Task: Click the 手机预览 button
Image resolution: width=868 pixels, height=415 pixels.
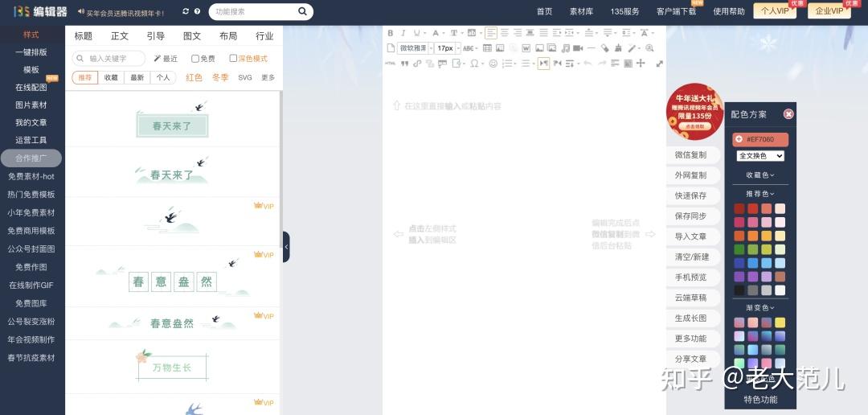Action: point(691,277)
